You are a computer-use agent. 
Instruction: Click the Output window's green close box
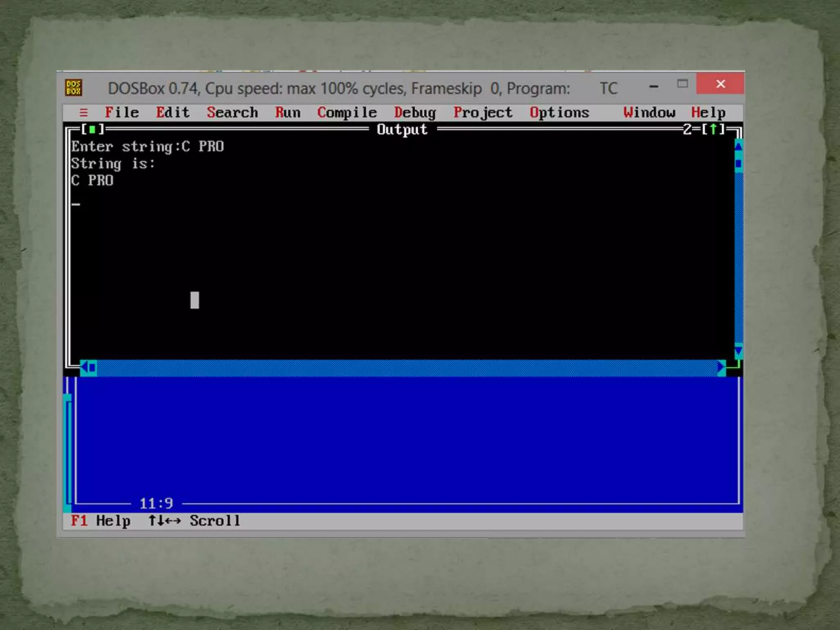click(x=92, y=130)
